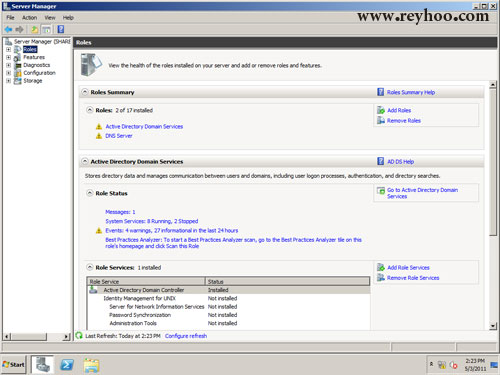This screenshot has height=375, width=500.
Task: Click the Best Practices Analyzer link
Action: [x=233, y=243]
